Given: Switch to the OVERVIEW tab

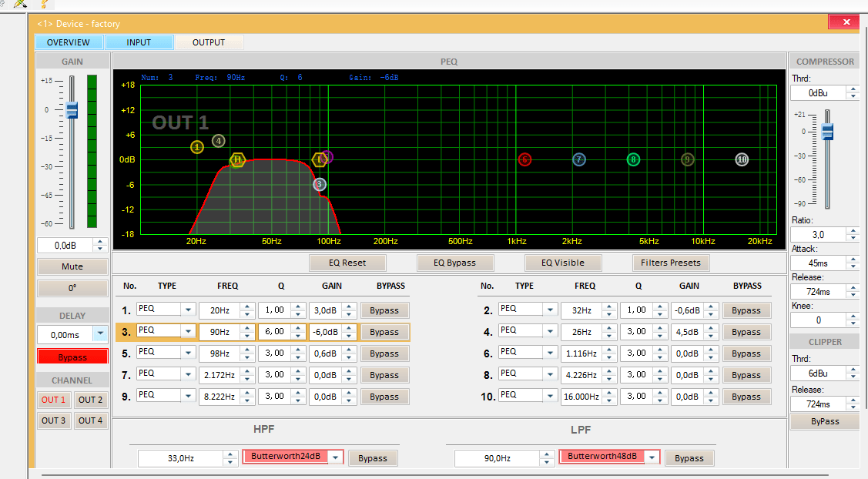Looking at the screenshot, I should click(69, 42).
